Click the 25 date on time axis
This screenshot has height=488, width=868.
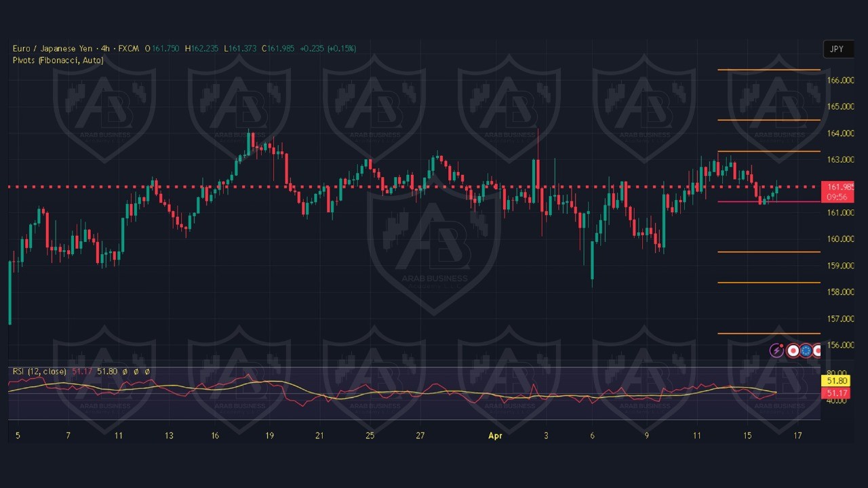pyautogui.click(x=370, y=436)
